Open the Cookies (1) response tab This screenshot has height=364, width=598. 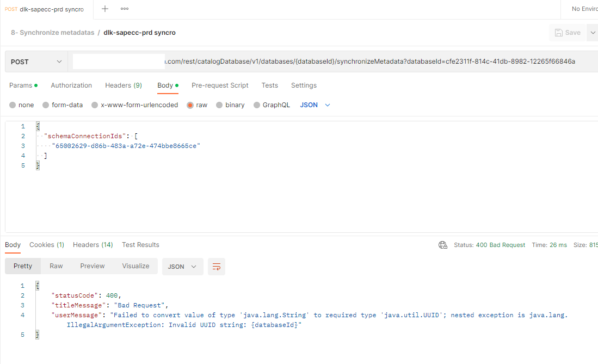(47, 245)
